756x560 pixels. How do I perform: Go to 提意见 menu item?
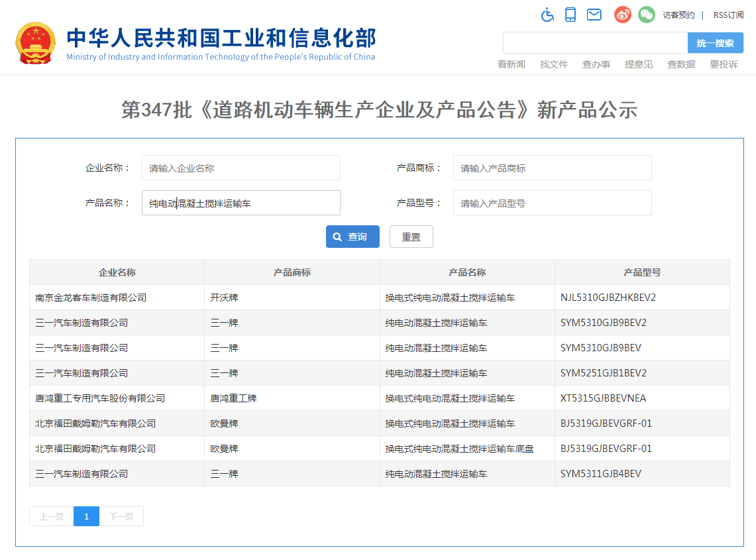tap(638, 64)
